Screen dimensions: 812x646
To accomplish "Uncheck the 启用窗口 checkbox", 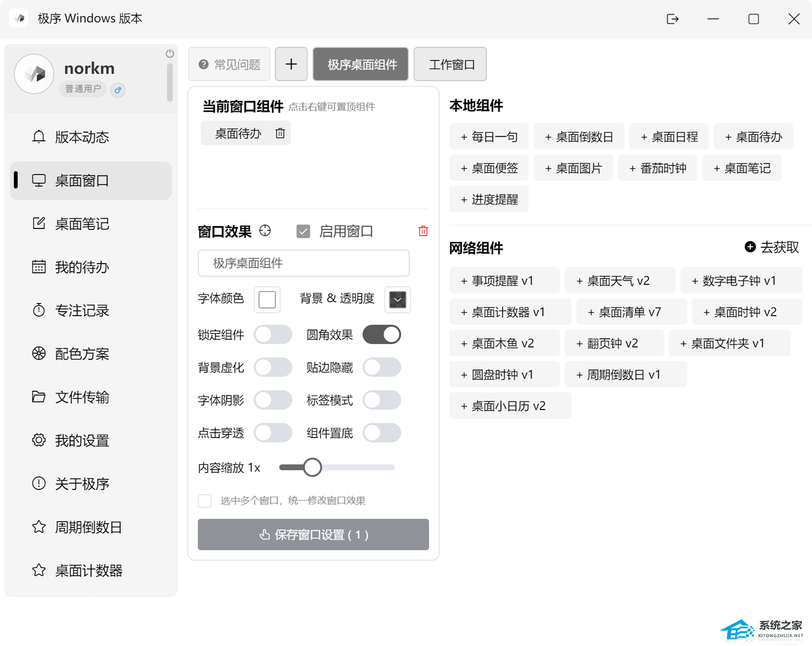I will [303, 231].
